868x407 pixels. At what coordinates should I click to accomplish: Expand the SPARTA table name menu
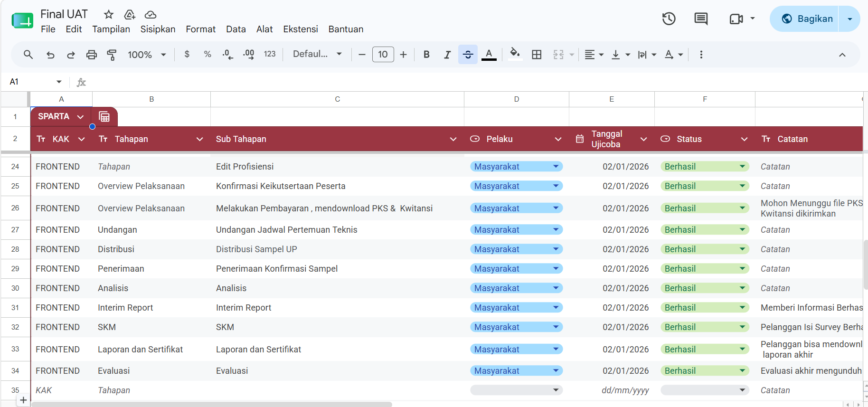coord(80,117)
